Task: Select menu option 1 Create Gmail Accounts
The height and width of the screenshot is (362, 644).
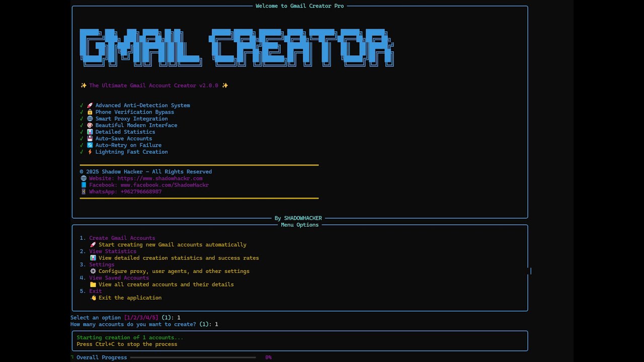Action: (122, 238)
